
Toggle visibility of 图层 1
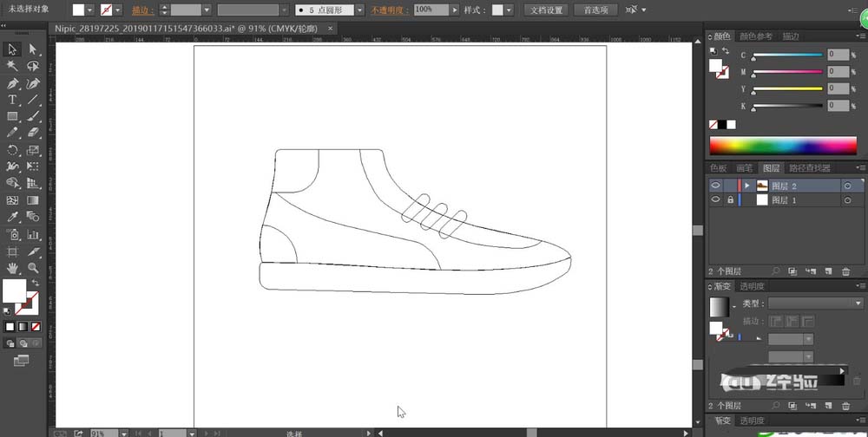(x=716, y=199)
